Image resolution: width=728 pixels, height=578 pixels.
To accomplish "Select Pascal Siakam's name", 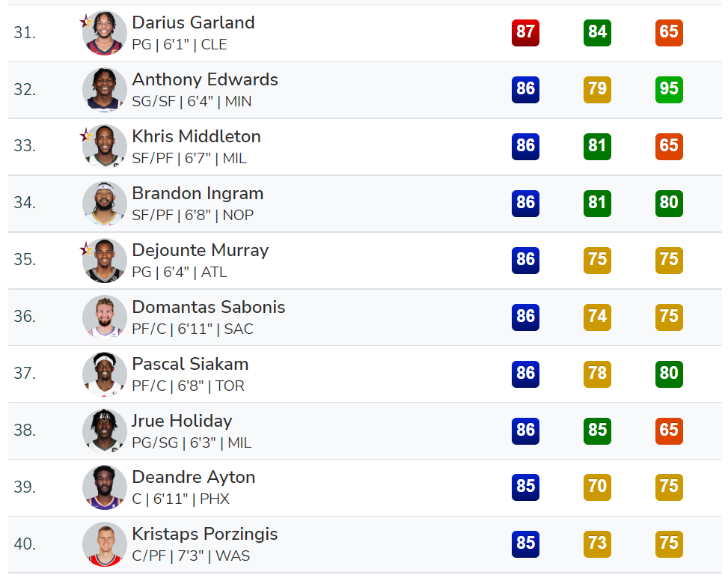I will point(190,364).
